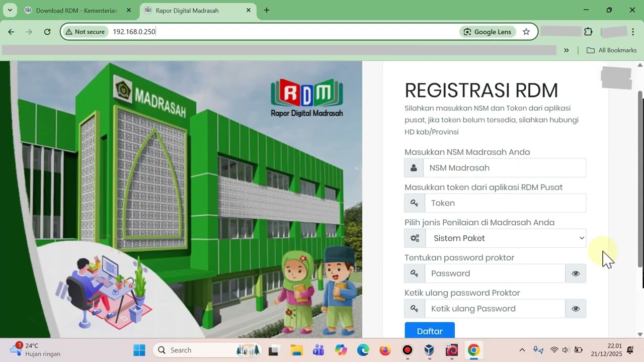Open the notification bell icon
Viewport: 644px width, 362px height.
pyautogui.click(x=630, y=350)
